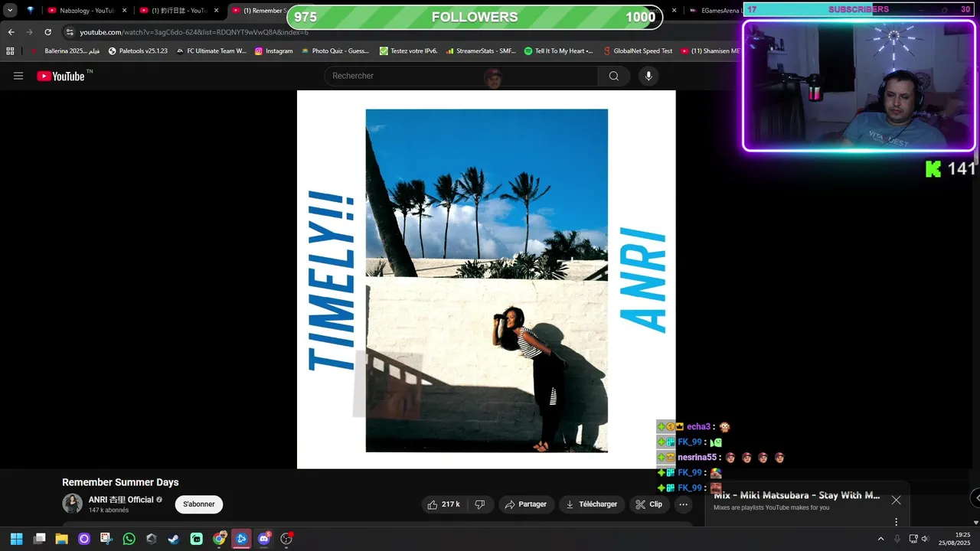Open the Ballerina 2025 bookmark
Viewport: 980px width, 551px height.
(x=66, y=51)
